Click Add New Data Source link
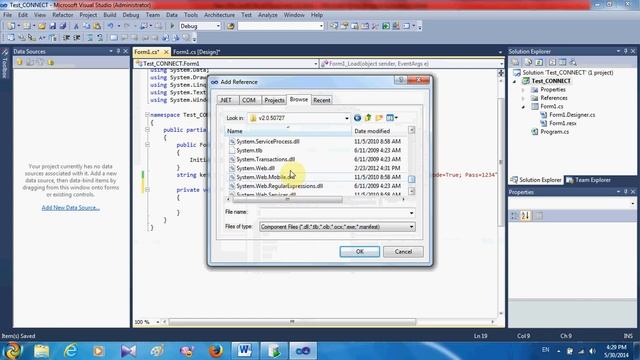The width and height of the screenshot is (640, 360). [71, 207]
